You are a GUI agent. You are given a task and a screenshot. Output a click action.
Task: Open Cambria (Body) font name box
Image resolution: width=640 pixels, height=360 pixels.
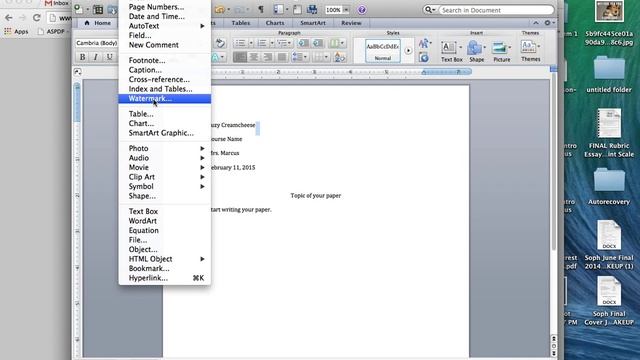pyautogui.click(x=97, y=43)
